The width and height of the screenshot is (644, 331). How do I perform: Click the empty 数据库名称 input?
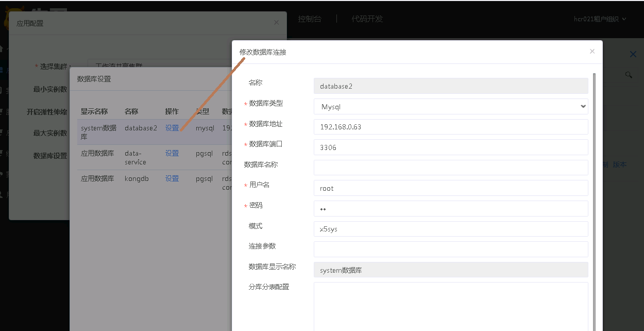pyautogui.click(x=451, y=168)
